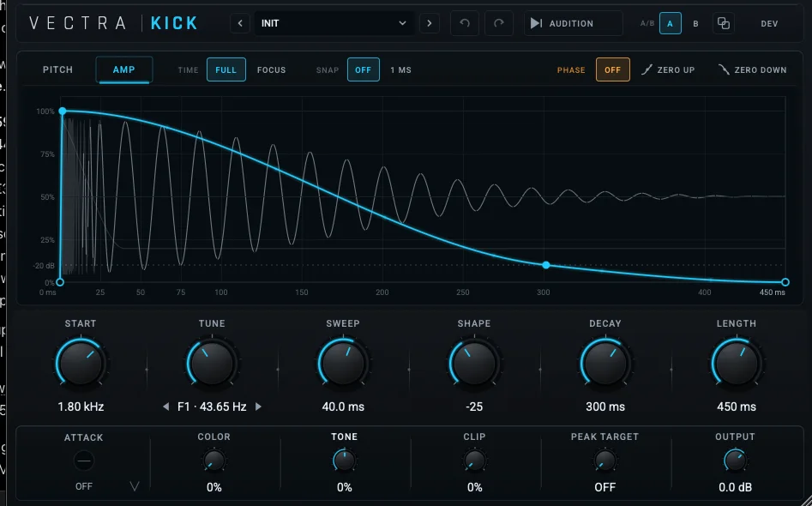Viewport: 812px width, 506px height.
Task: Select the AMP envelope tab
Action: coord(123,70)
